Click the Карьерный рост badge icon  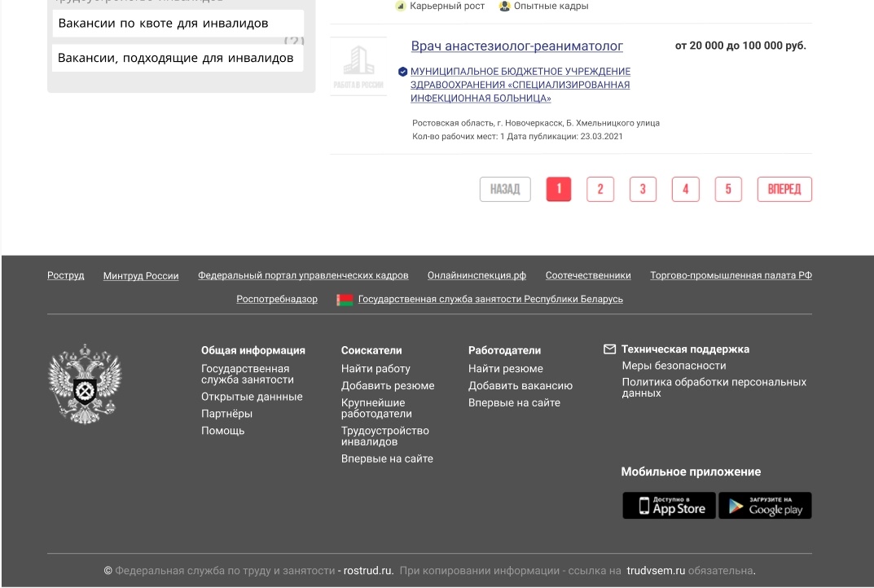point(400,6)
